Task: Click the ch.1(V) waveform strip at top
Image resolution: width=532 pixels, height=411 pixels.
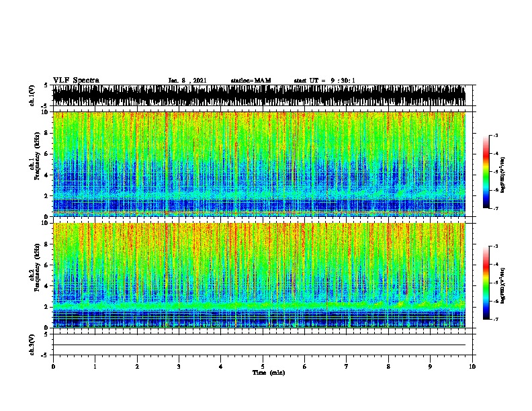Action: (x=259, y=95)
